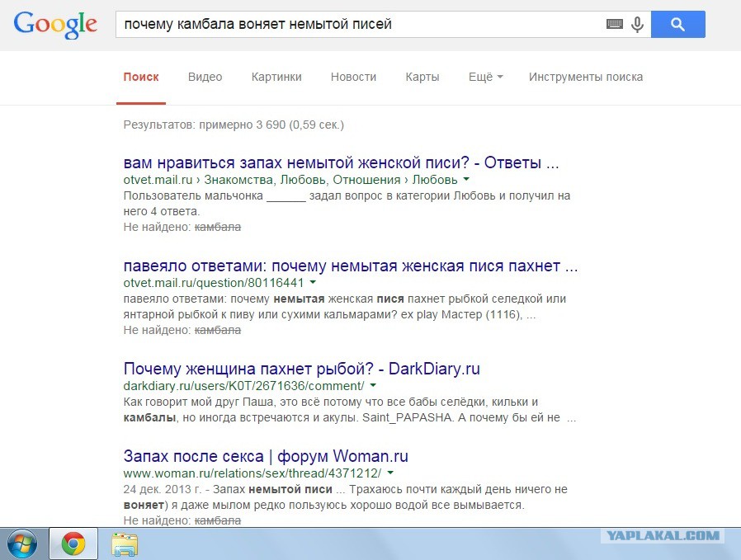Click the otvet.mail.ru/question/80116441 URL text
Viewport: 741px width, 560px height.
214,283
